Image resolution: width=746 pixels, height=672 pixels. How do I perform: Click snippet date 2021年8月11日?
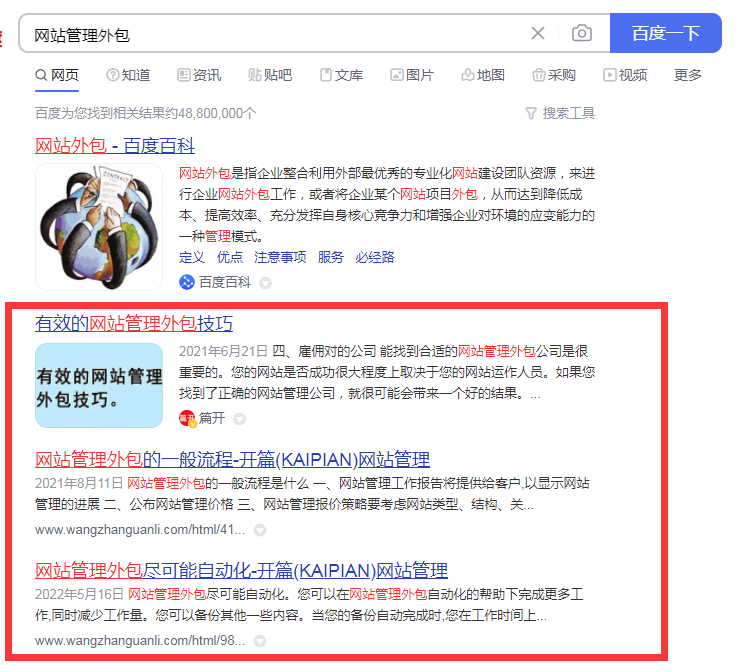coord(79,484)
